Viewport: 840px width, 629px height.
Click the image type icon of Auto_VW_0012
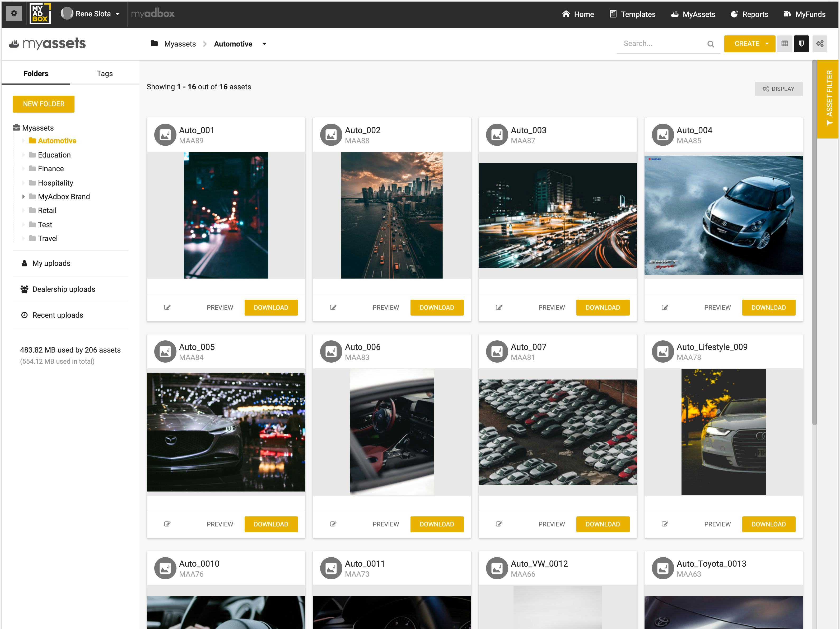pyautogui.click(x=497, y=568)
